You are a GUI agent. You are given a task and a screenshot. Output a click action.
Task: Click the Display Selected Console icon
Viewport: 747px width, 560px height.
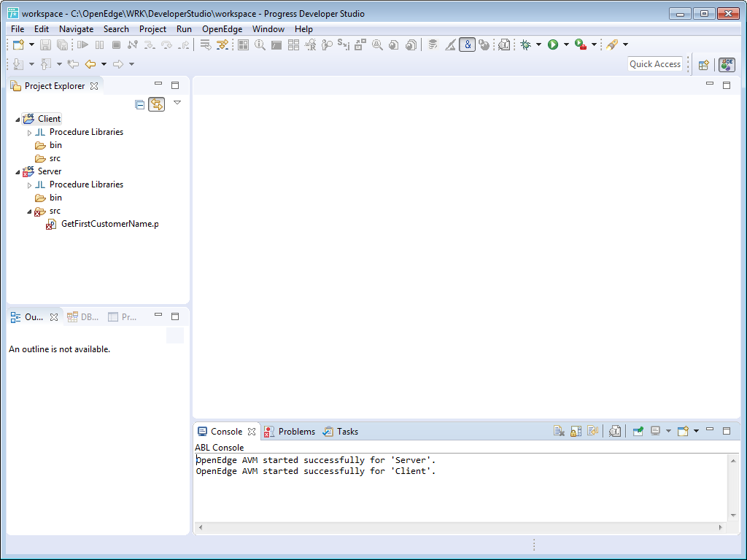pos(656,432)
